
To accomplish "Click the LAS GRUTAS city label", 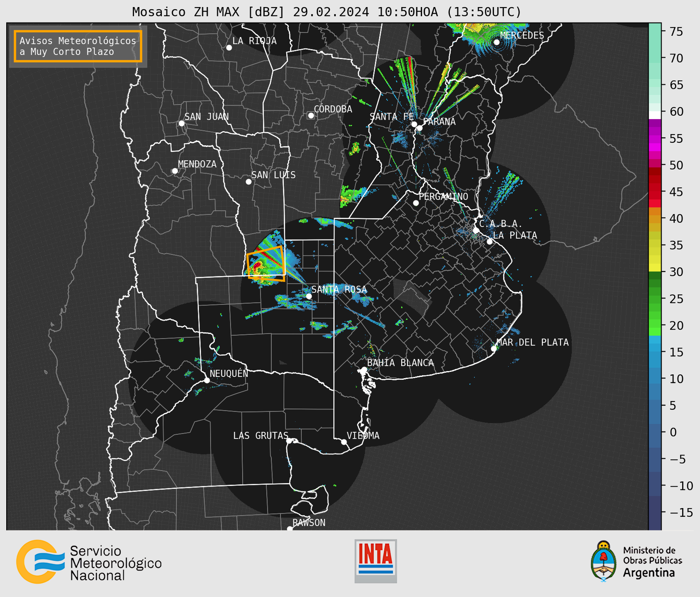I will coord(261,436).
